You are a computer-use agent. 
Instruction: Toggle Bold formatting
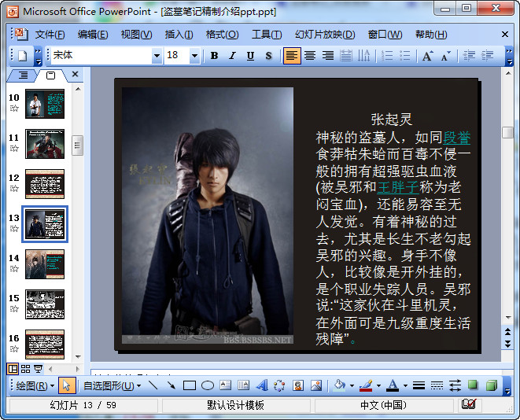(214, 56)
